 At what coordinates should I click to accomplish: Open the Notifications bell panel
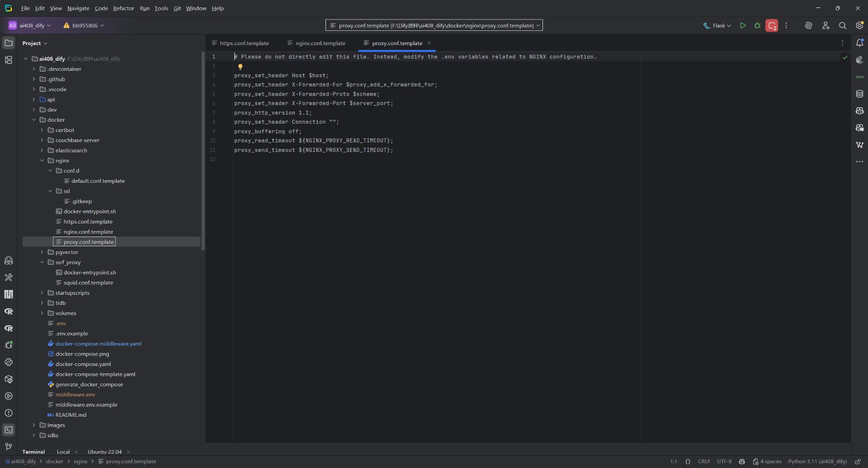click(859, 43)
